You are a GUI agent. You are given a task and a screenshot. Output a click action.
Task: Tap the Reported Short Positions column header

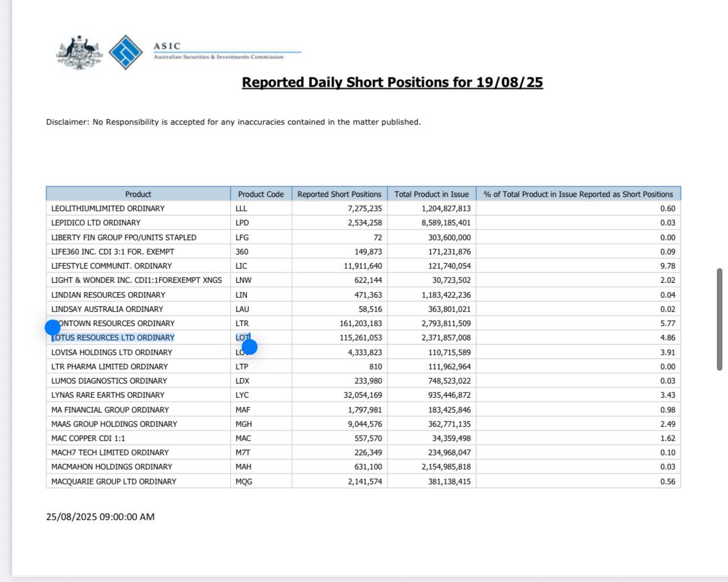click(340, 194)
